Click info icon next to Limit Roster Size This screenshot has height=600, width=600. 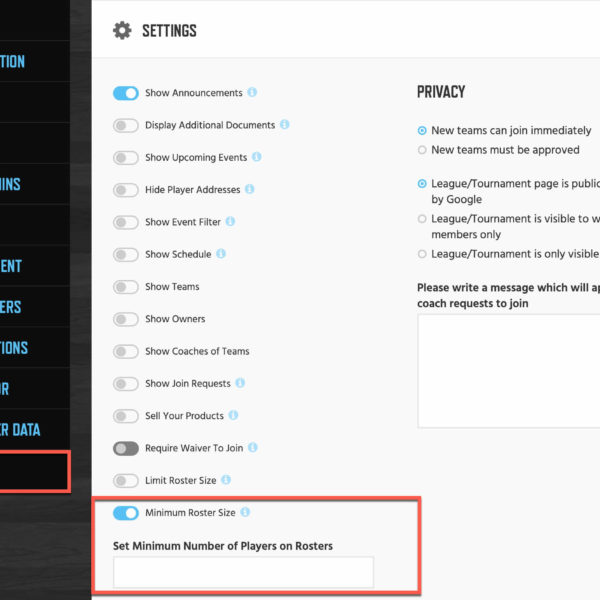pyautogui.click(x=226, y=479)
